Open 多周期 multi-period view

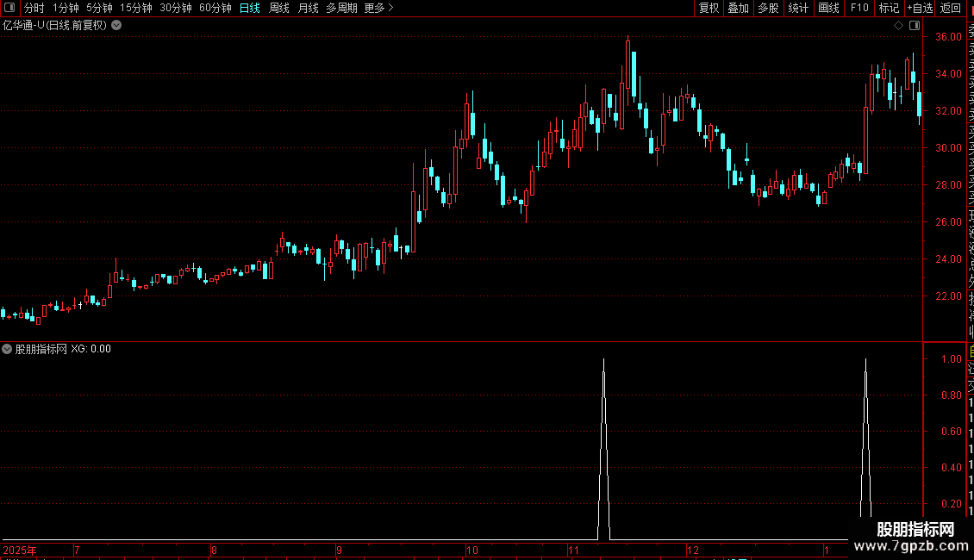(x=341, y=8)
